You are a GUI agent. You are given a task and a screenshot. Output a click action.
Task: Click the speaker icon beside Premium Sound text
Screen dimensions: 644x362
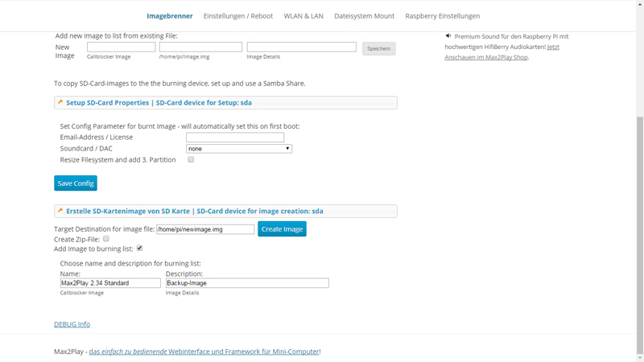(448, 36)
